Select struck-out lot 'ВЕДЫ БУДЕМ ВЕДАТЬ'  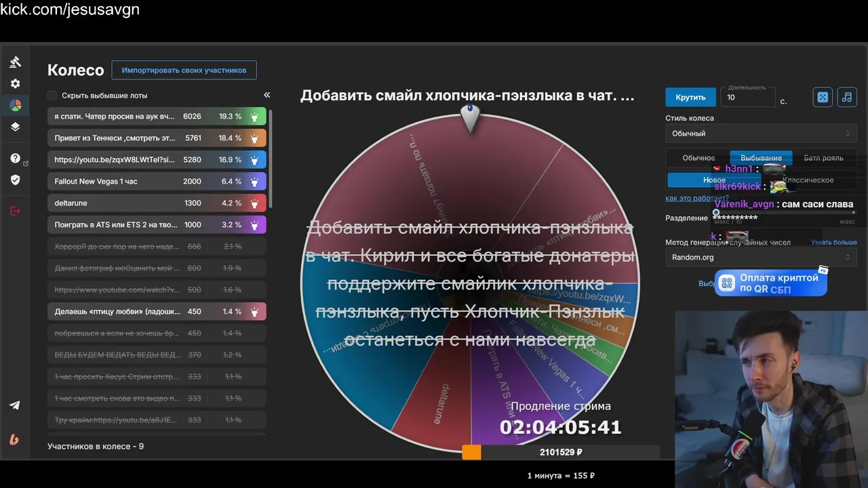pyautogui.click(x=157, y=355)
